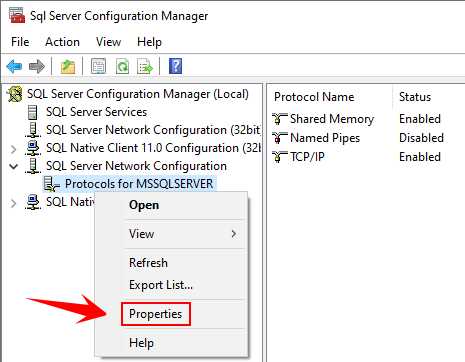Click the Shared Memory protocol icon
This screenshot has height=362, width=465.
click(279, 119)
